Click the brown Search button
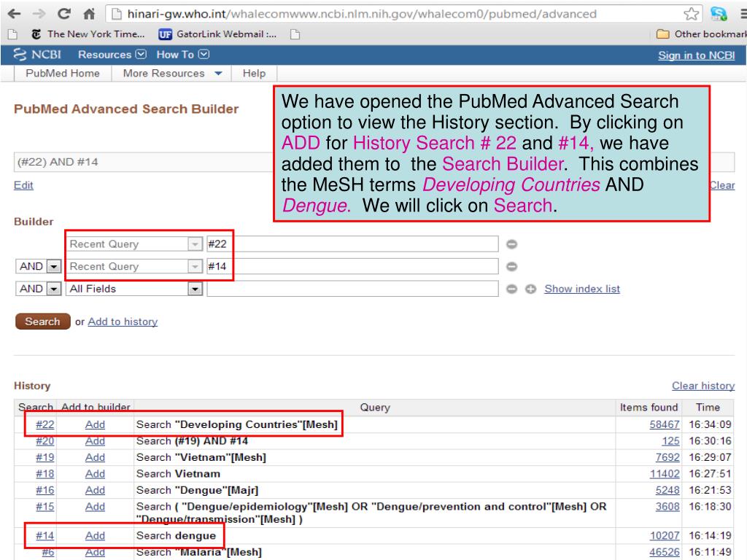The image size is (747, 560). coord(42,322)
